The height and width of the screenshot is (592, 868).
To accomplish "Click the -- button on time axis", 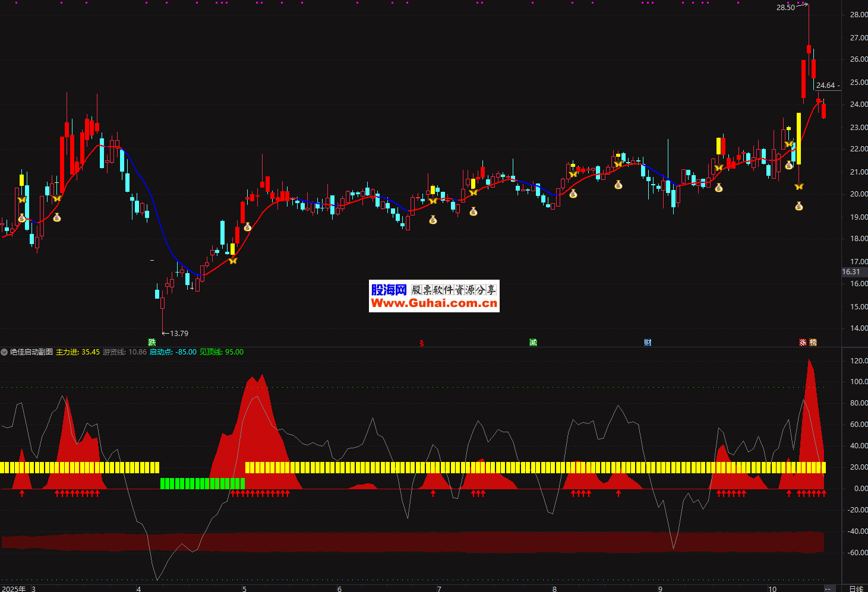I will [827, 588].
